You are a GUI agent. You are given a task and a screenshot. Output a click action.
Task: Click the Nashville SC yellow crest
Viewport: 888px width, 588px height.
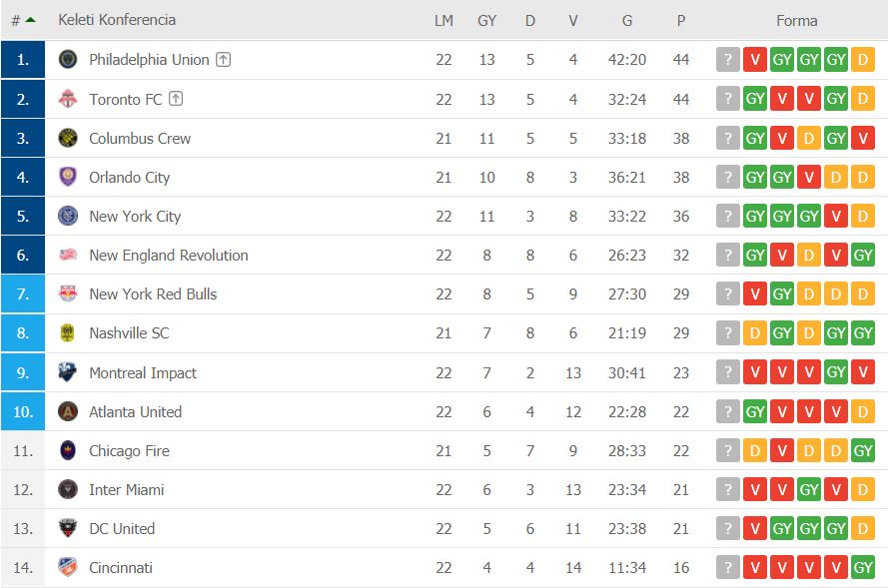click(x=68, y=333)
